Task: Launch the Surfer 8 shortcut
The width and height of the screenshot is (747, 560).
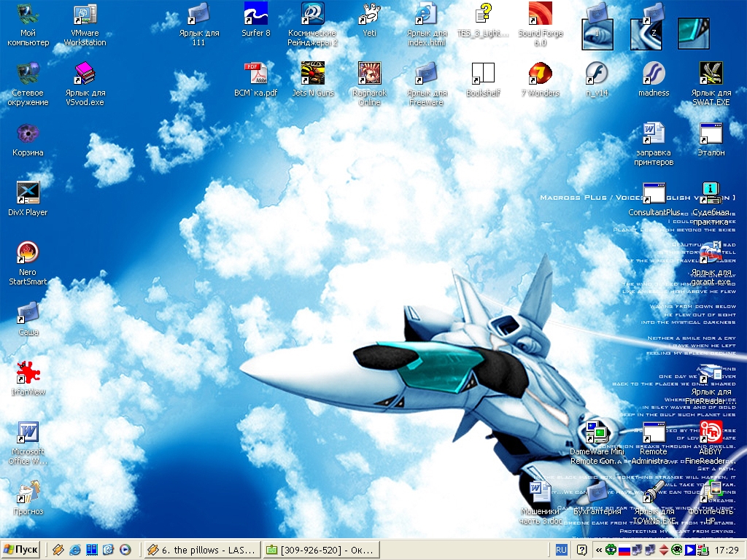Action: click(x=256, y=20)
